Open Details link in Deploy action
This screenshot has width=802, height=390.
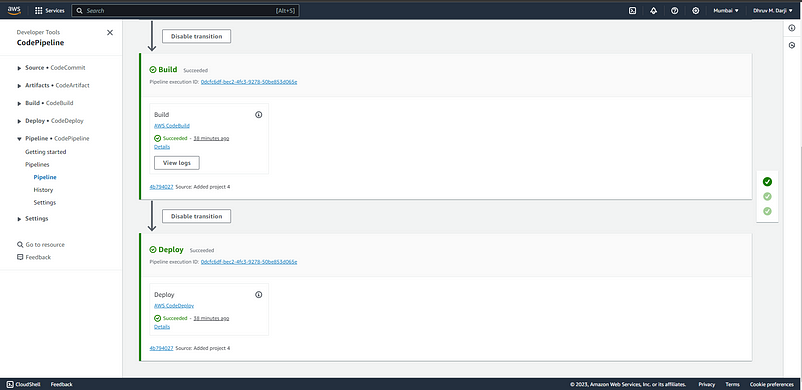162,327
